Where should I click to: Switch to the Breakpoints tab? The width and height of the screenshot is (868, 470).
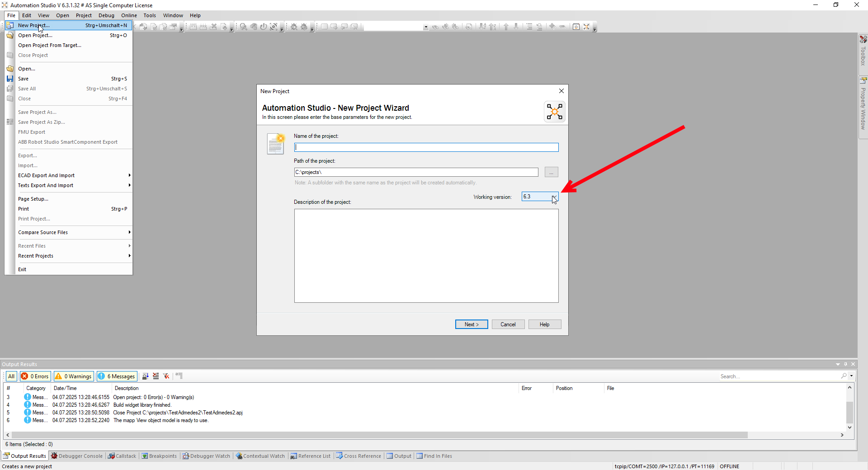pyautogui.click(x=159, y=456)
